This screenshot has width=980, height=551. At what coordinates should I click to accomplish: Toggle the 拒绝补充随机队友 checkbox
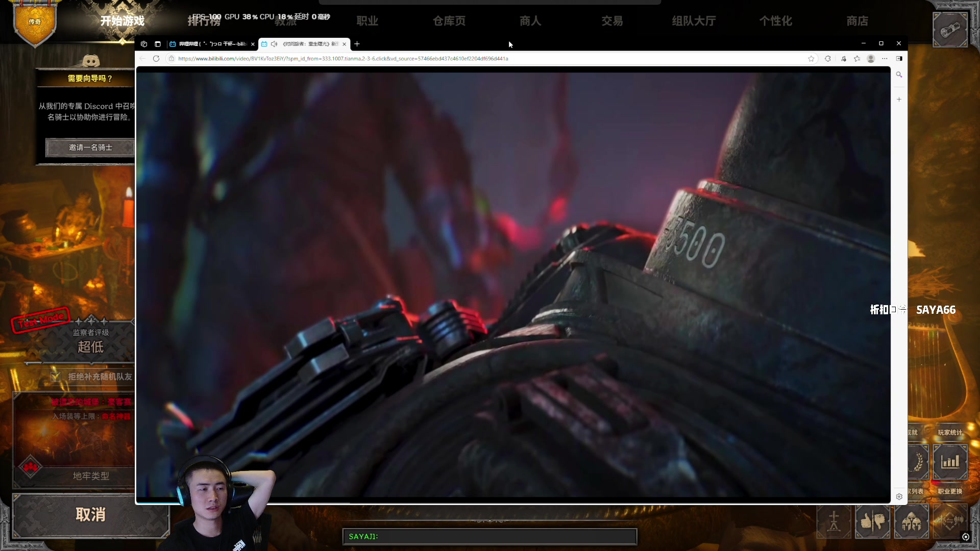click(x=56, y=377)
